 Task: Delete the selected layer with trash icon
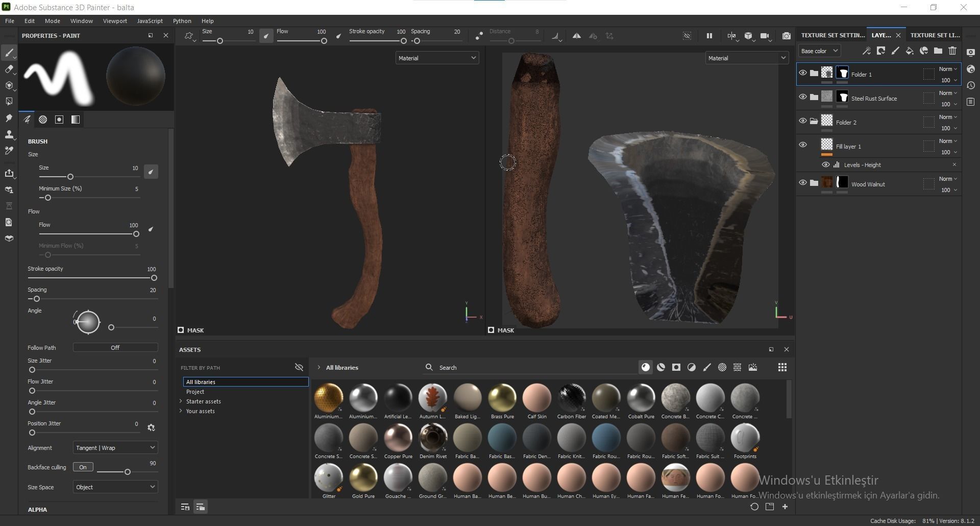(952, 51)
